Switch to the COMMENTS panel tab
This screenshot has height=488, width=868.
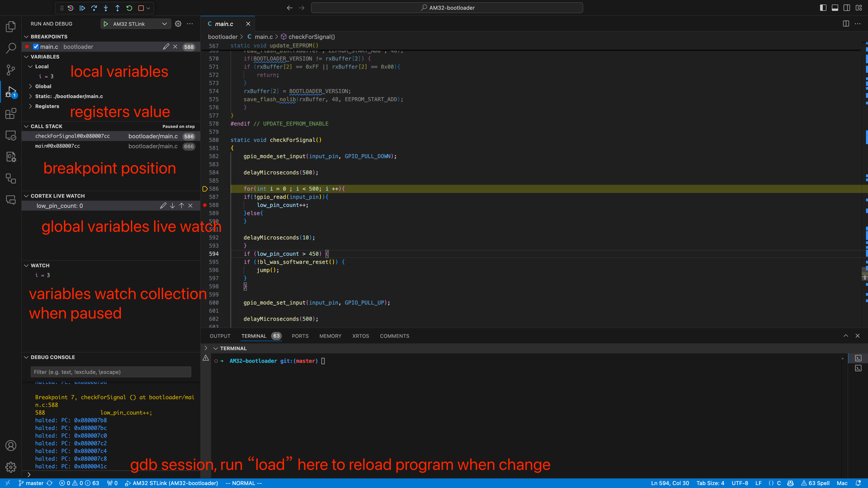point(395,336)
